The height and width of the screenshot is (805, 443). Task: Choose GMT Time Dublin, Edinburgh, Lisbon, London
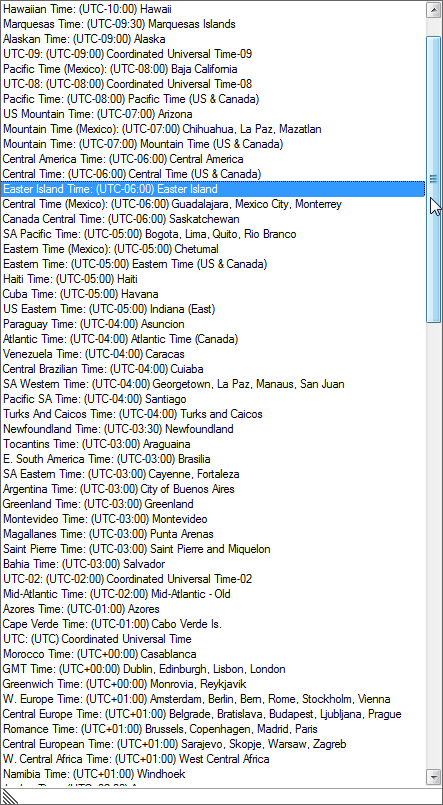(213, 669)
